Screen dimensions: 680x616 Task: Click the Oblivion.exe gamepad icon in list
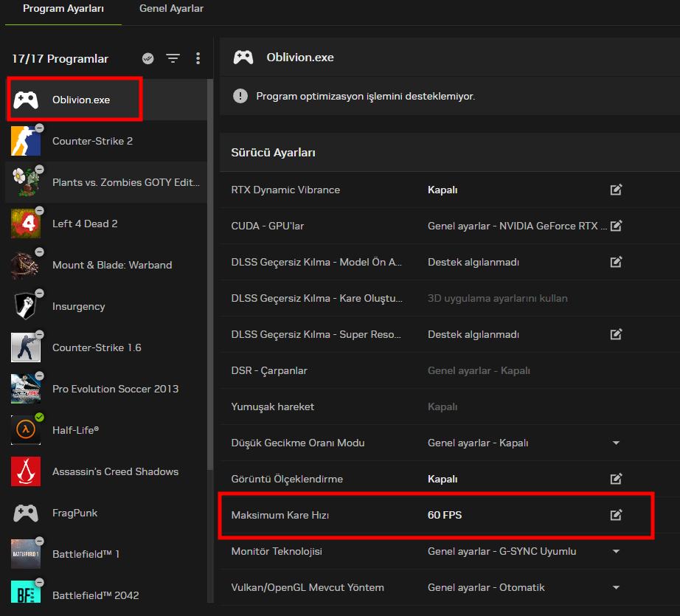26,100
